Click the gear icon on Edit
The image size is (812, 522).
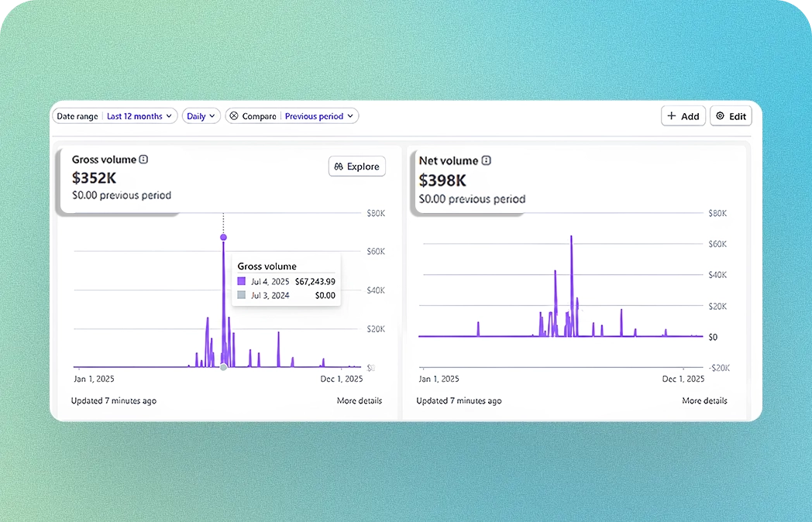click(x=720, y=116)
